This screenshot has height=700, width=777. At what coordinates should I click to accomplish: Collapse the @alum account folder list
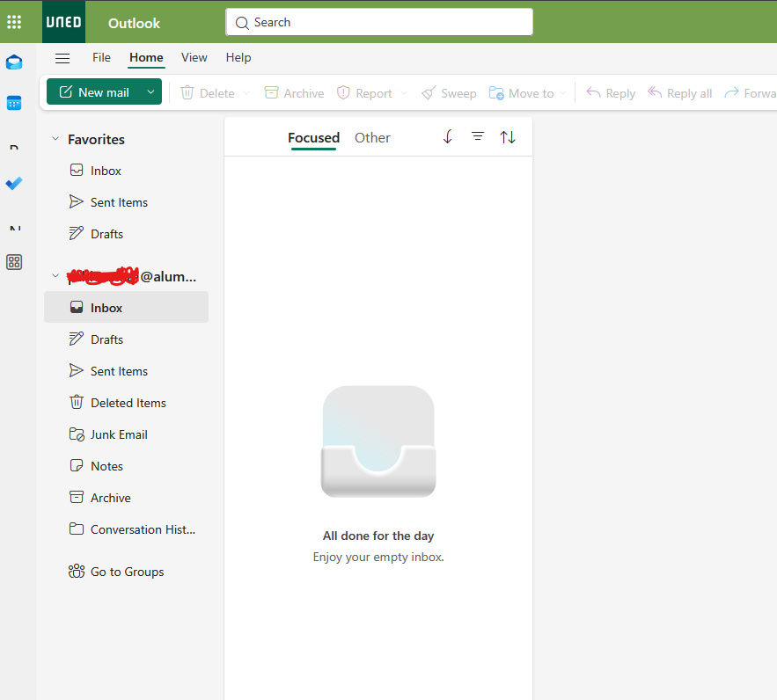[x=55, y=276]
